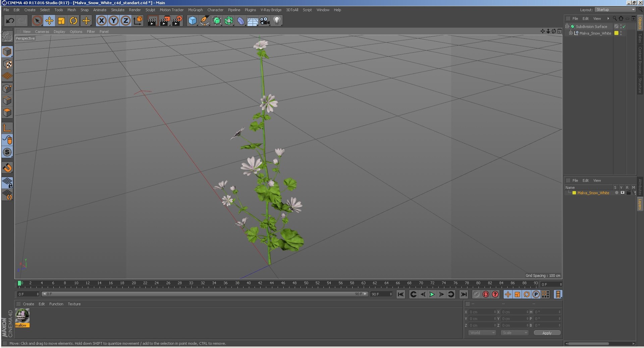Activate the Move tool
This screenshot has width=644, height=348.
click(x=49, y=21)
